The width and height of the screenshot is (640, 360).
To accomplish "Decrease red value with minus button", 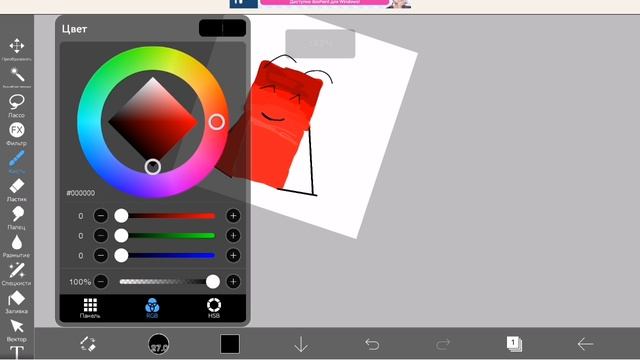I will point(101,216).
